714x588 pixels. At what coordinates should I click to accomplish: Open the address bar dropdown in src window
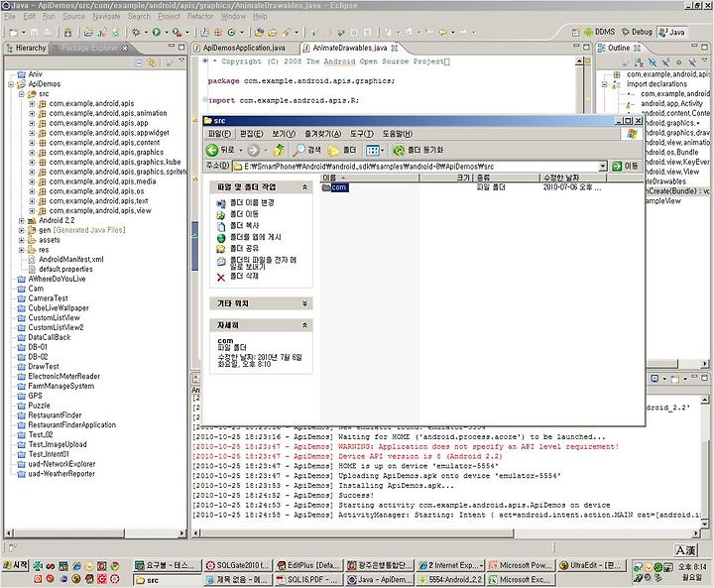(x=603, y=167)
